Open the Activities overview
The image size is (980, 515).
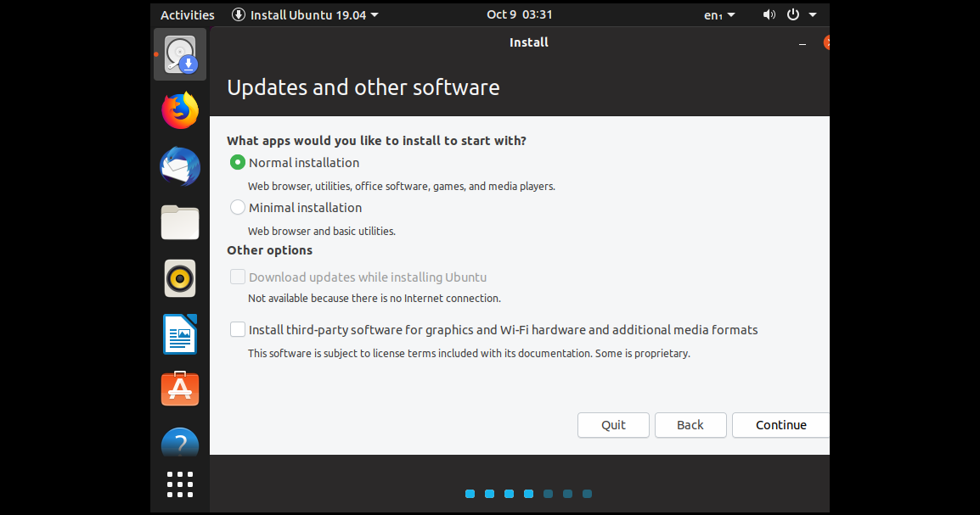(187, 14)
